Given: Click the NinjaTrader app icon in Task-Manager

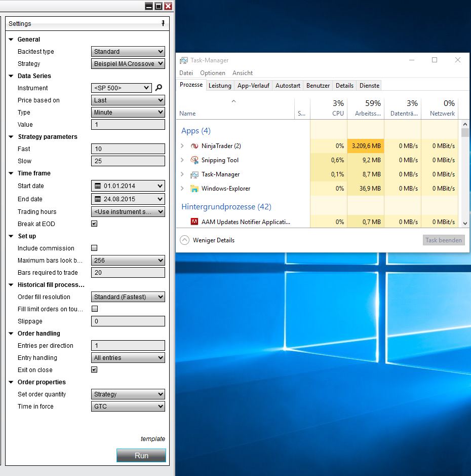Looking at the screenshot, I should coord(194,146).
